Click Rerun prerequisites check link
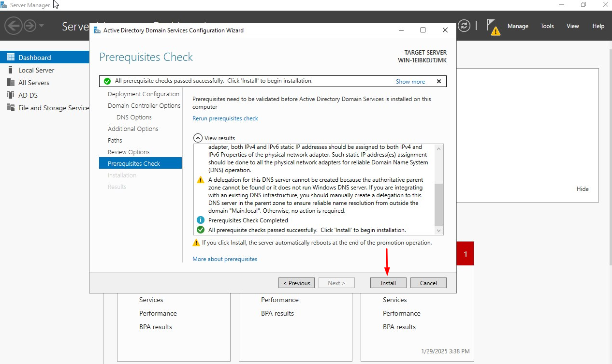Screen dimensions: 612x364 click(x=225, y=118)
